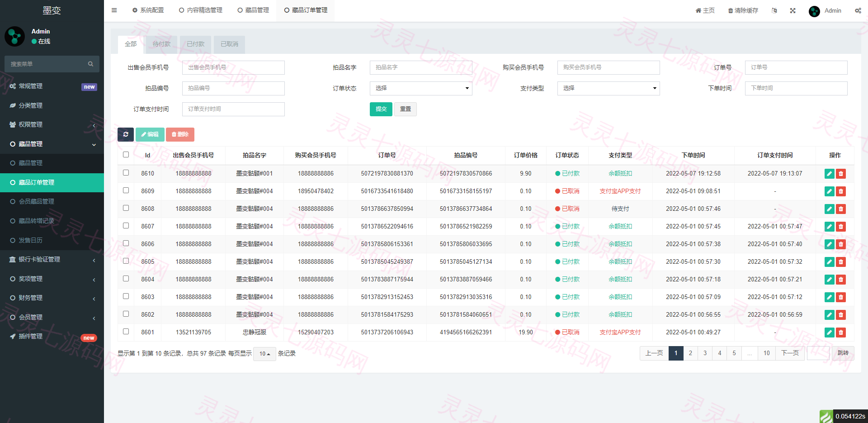This screenshot has width=868, height=423.
Task: Click the edit pencil icon for order 8610
Action: click(829, 174)
